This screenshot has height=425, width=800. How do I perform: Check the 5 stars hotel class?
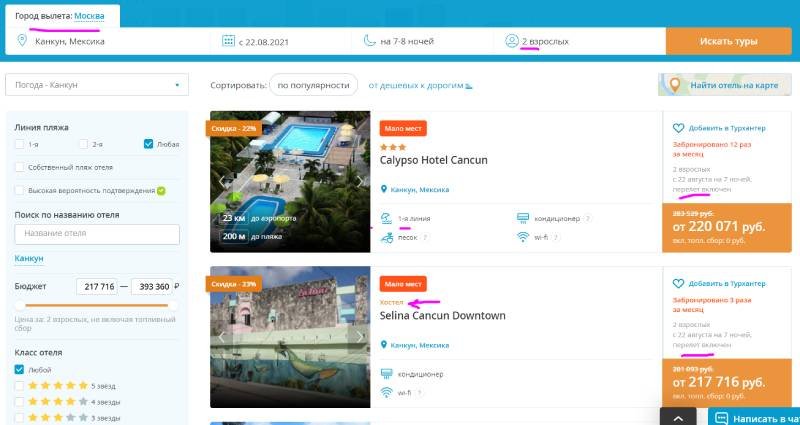(20, 385)
